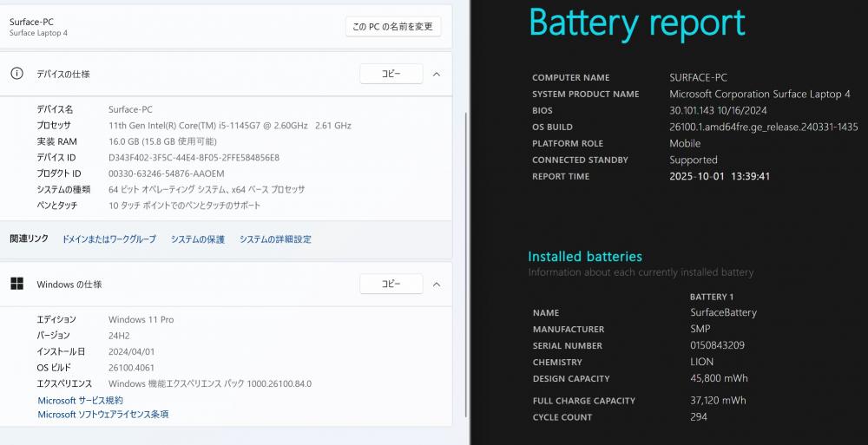Select OS build 26100.4061 value

(131, 368)
